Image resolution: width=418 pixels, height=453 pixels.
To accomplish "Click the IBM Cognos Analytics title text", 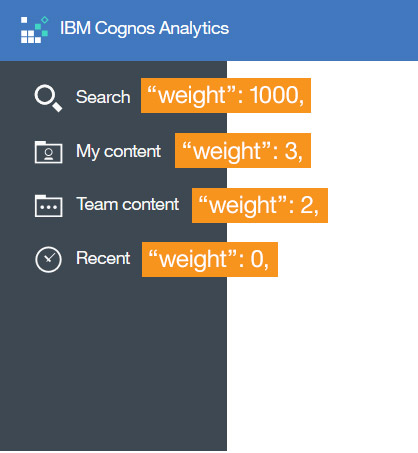I will point(144,28).
